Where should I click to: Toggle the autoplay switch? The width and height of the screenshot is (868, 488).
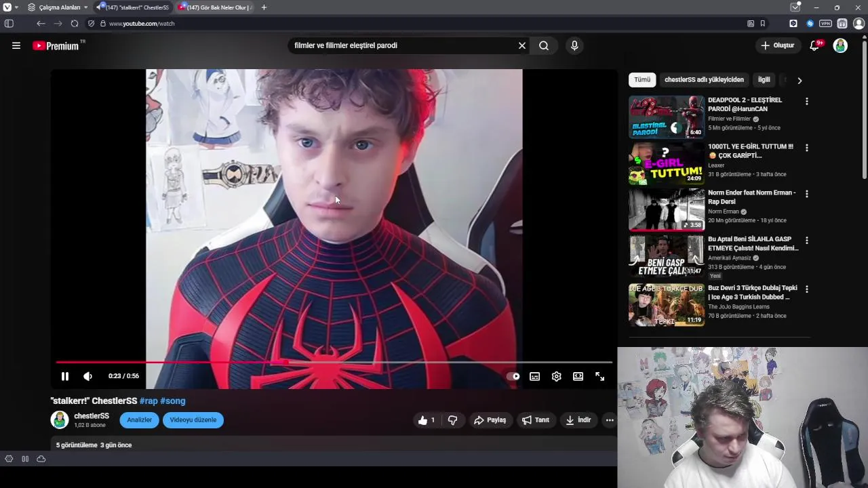point(513,376)
